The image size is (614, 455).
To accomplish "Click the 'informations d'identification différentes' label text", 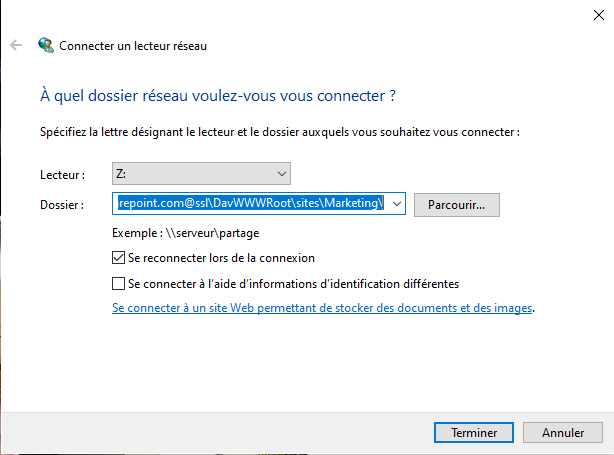I will (354, 283).
